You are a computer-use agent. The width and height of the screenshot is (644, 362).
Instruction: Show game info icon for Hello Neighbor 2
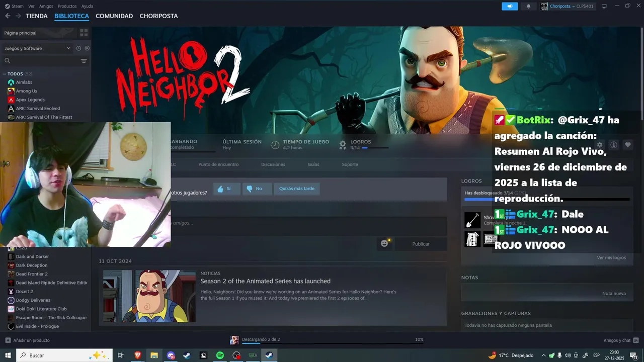click(x=614, y=145)
